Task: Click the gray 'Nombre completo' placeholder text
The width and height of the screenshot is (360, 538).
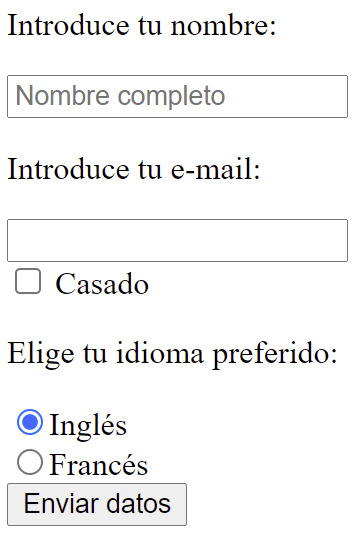Action: tap(120, 96)
